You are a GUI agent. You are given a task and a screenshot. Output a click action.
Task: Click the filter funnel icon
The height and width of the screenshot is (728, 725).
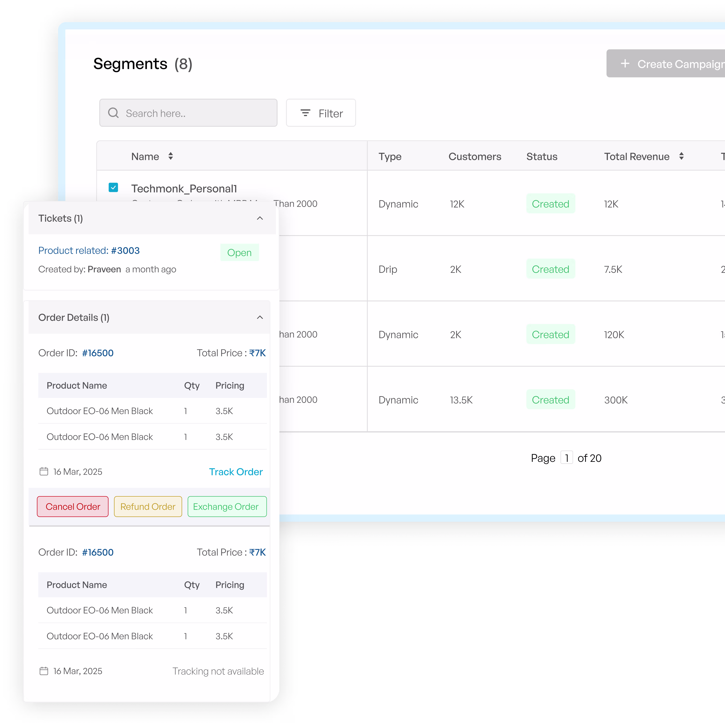pyautogui.click(x=305, y=113)
